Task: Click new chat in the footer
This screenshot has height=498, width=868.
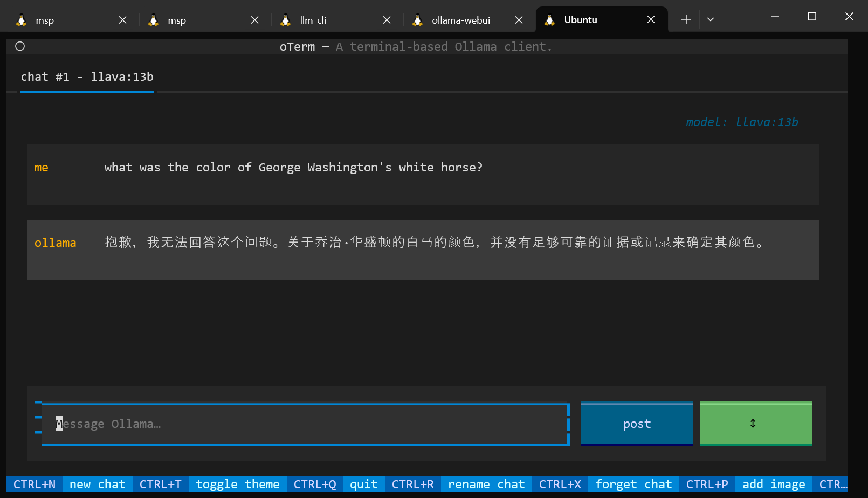Action: (97, 484)
